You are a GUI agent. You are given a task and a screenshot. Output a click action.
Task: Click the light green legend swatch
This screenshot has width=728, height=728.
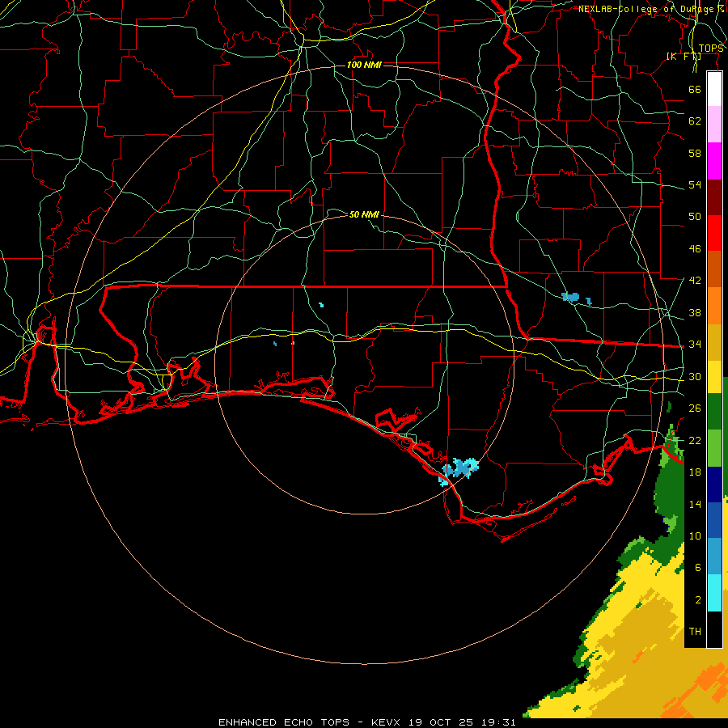(x=714, y=447)
